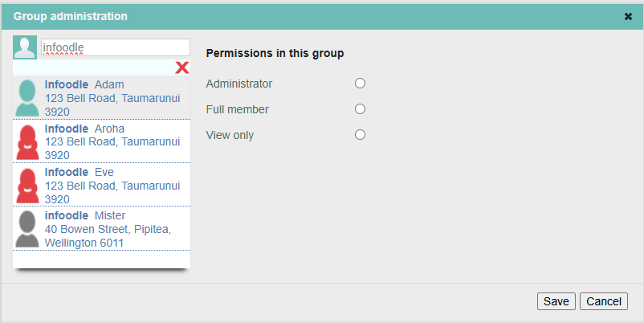Click the infoodle search input field
644x323 pixels.
point(116,47)
